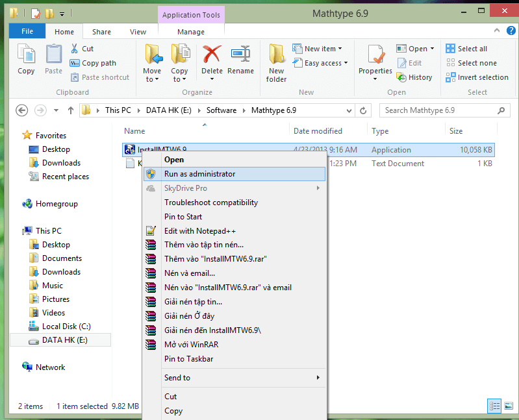Open Music folder in navigation pane

(x=46, y=286)
